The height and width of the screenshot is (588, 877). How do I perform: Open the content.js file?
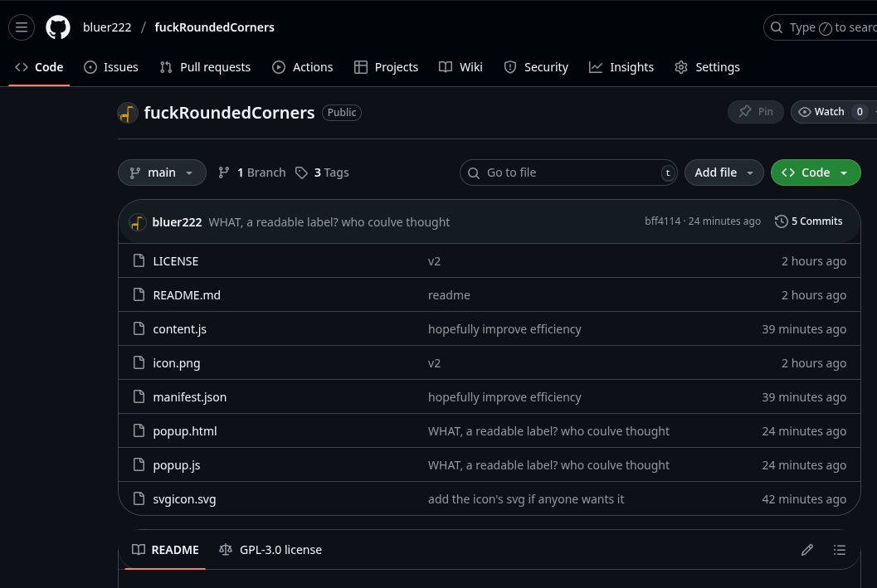[179, 329]
